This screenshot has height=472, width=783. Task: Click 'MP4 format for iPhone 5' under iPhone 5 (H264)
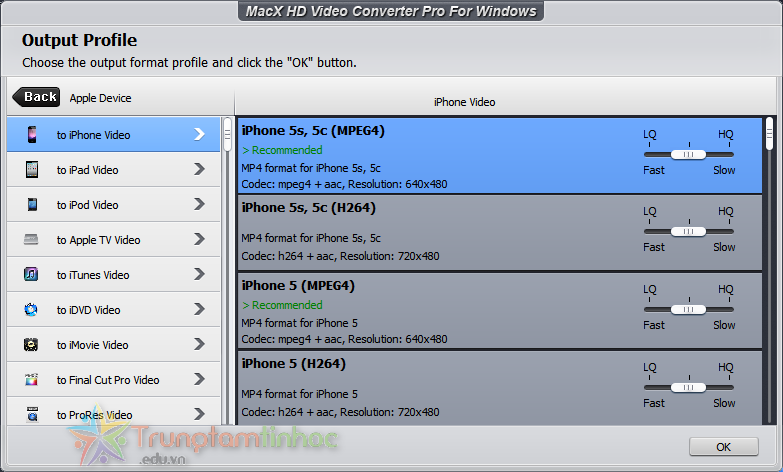299,394
